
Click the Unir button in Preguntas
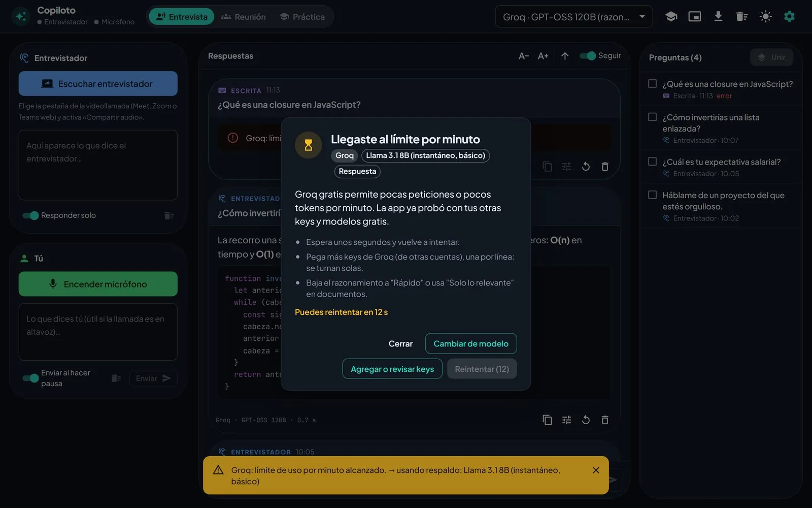772,57
